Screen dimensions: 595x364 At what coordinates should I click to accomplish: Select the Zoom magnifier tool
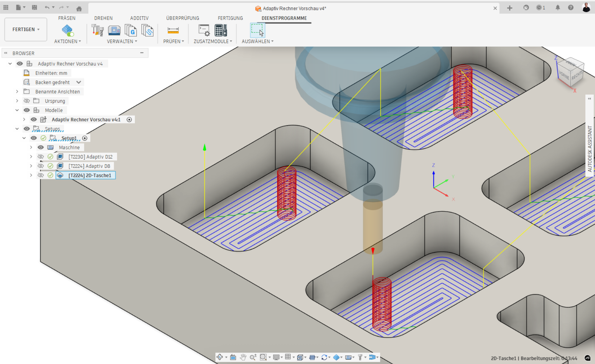(253, 357)
